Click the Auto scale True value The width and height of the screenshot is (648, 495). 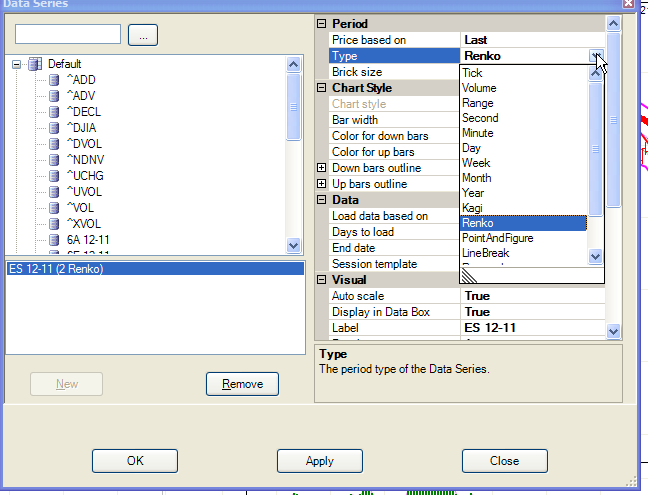[x=477, y=296]
